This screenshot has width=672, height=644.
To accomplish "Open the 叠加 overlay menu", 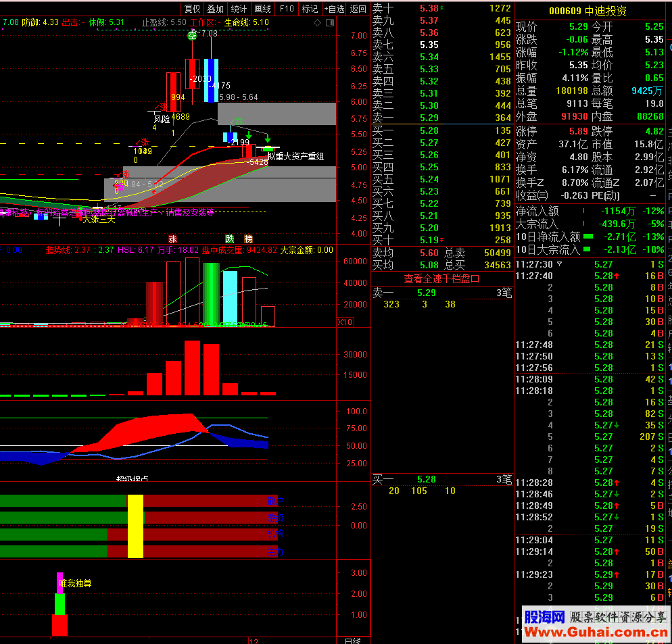I will [x=216, y=9].
